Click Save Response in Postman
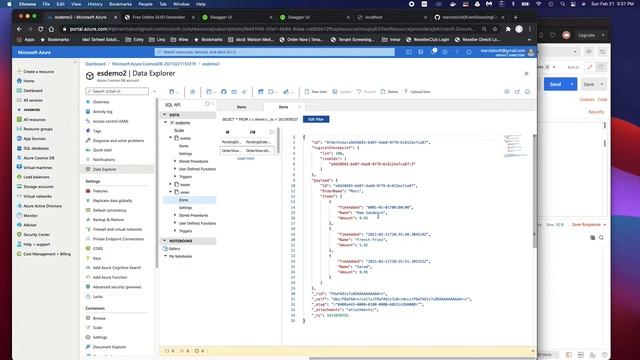 click(x=586, y=224)
